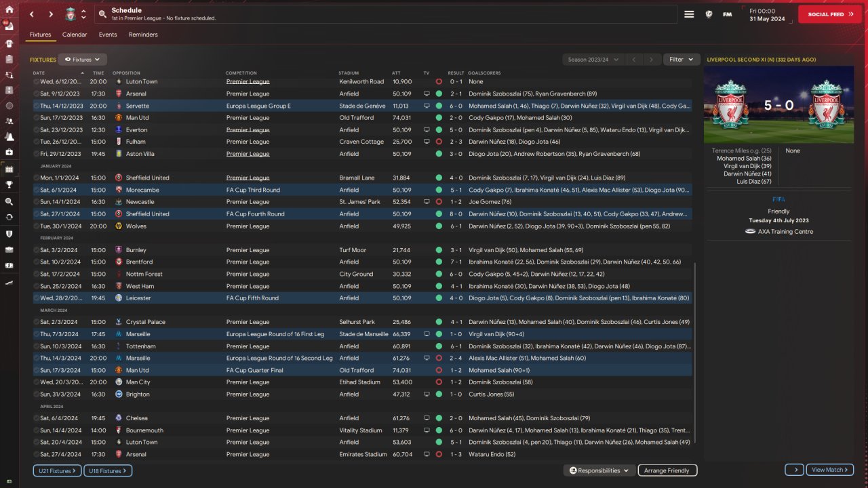
Task: Open the Filter dropdown
Action: [682, 60]
